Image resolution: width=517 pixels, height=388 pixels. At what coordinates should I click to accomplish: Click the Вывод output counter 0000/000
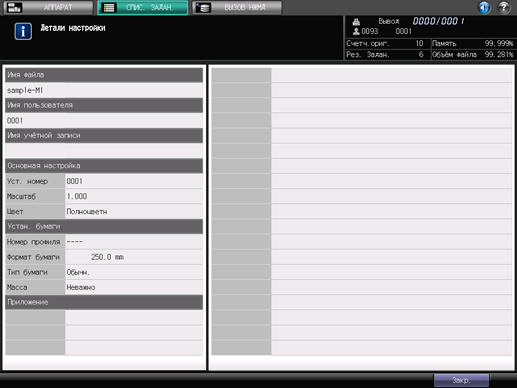tap(438, 21)
